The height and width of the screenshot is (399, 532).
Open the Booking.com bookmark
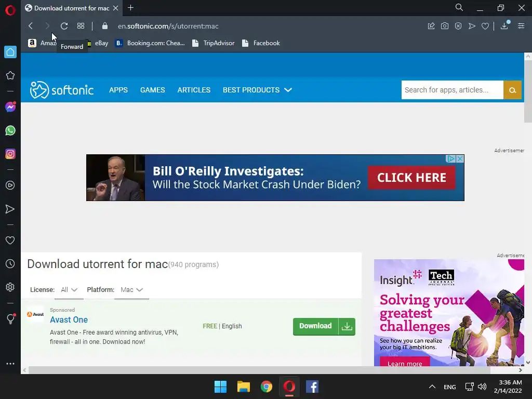coord(150,43)
